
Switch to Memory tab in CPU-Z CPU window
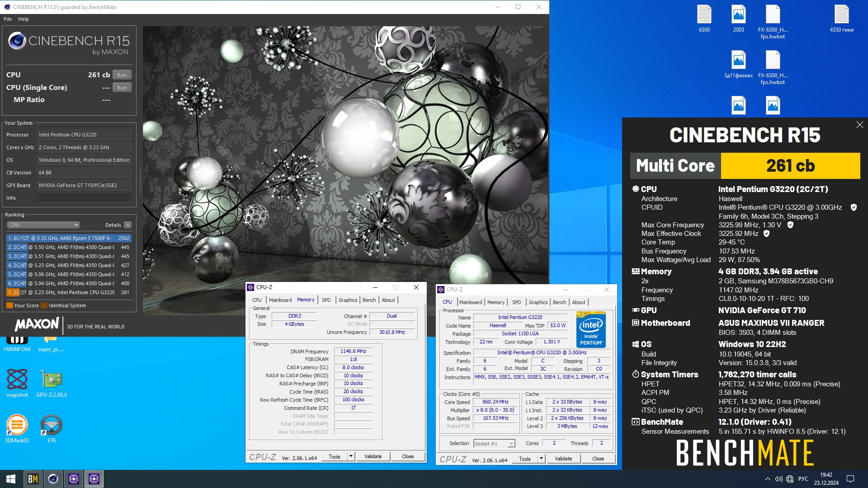(496, 302)
